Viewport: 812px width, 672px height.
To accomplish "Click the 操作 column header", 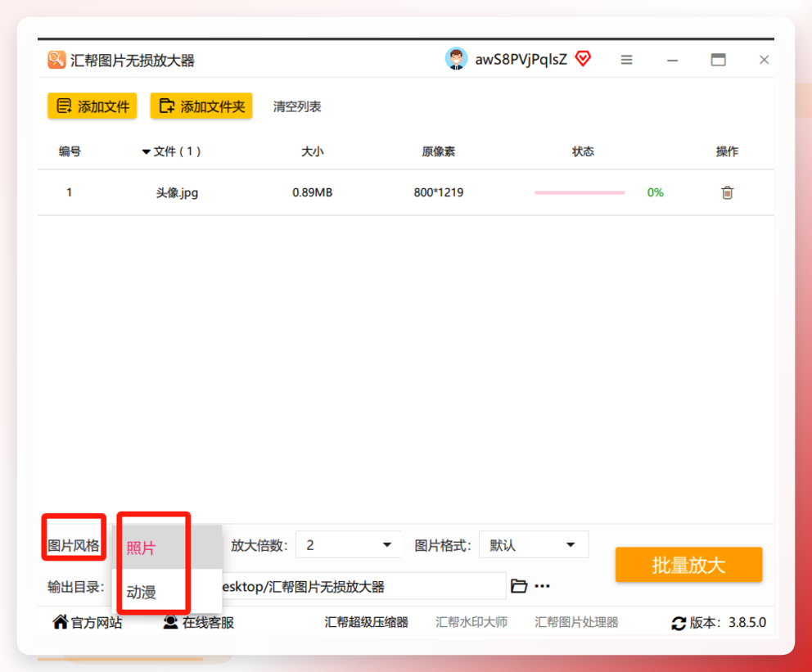I will point(727,151).
